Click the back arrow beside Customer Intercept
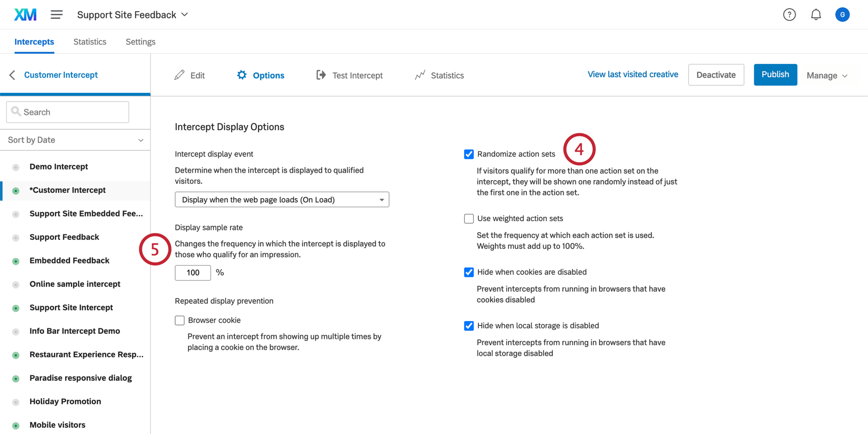Viewport: 868px width, 434px height. coord(12,75)
